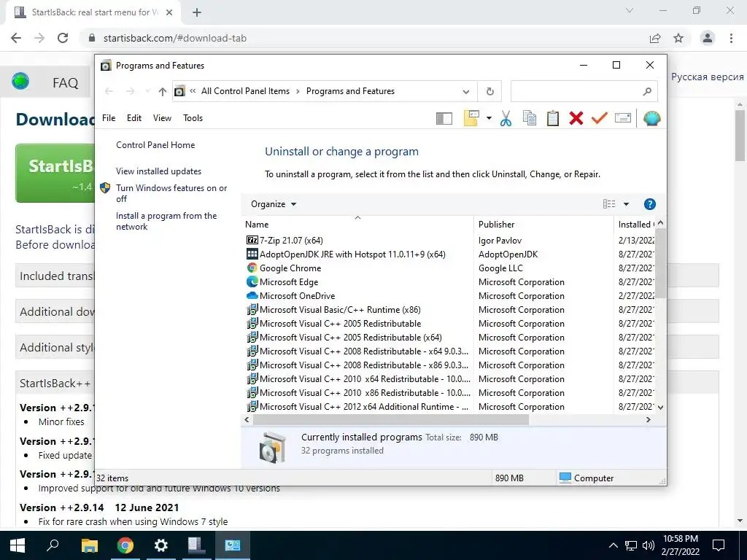Select Google Chrome in program list
The image size is (747, 560).
point(290,268)
